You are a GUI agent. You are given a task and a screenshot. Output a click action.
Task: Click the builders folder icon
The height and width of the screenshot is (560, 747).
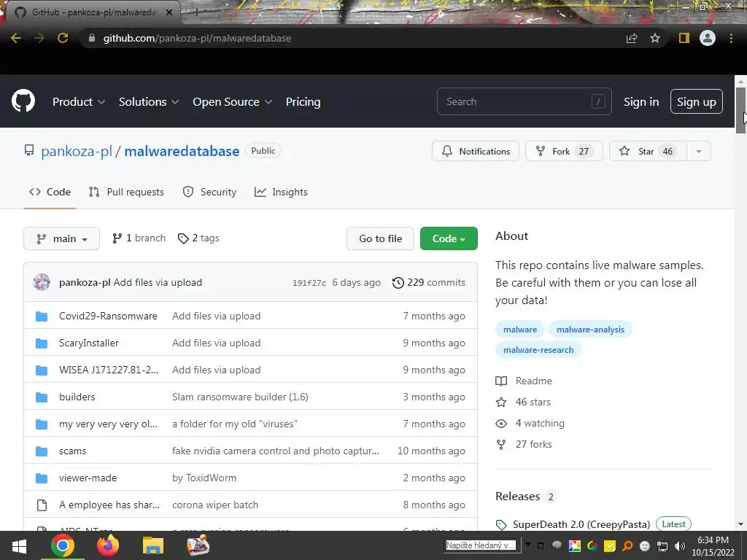(x=42, y=397)
